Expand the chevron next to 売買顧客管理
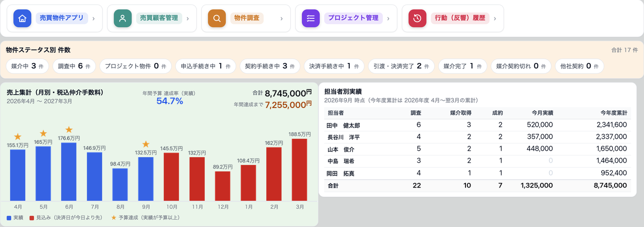Viewport: 644px width, 227px height. (188, 18)
